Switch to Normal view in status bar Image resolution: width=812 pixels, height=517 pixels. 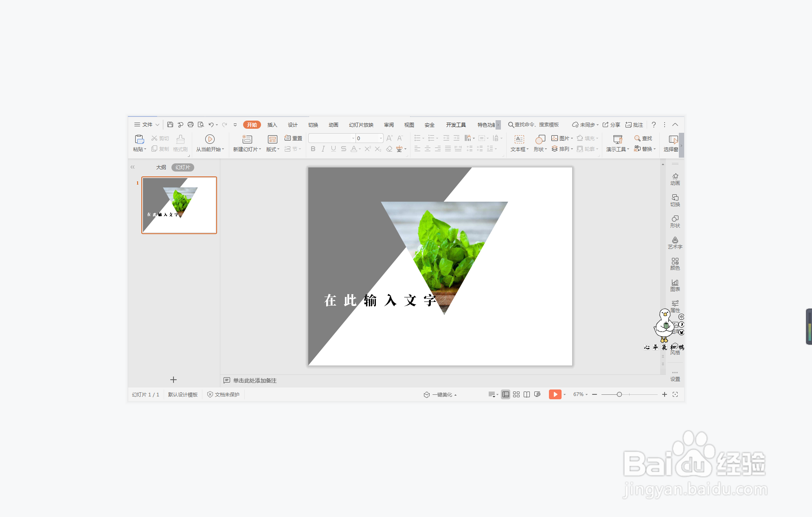coord(505,394)
